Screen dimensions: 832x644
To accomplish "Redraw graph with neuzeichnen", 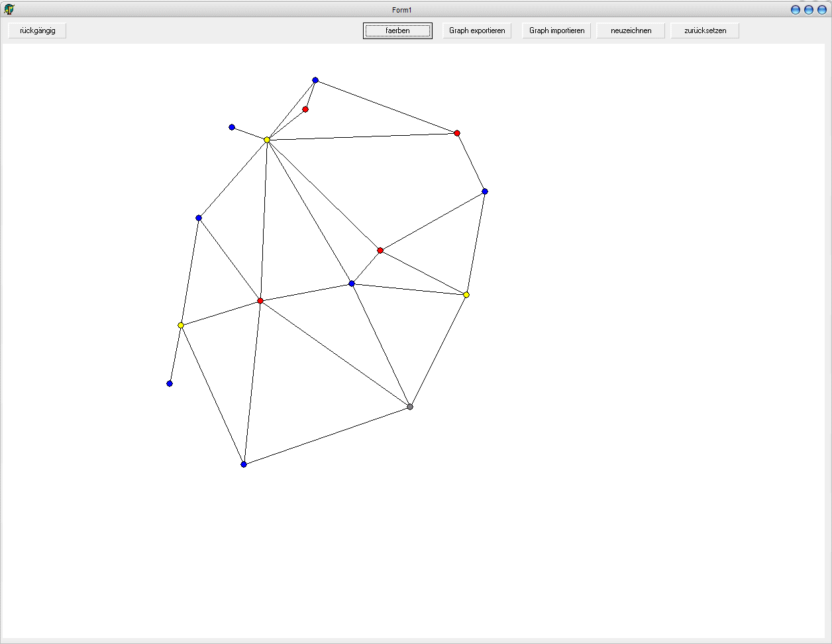I will click(x=631, y=30).
